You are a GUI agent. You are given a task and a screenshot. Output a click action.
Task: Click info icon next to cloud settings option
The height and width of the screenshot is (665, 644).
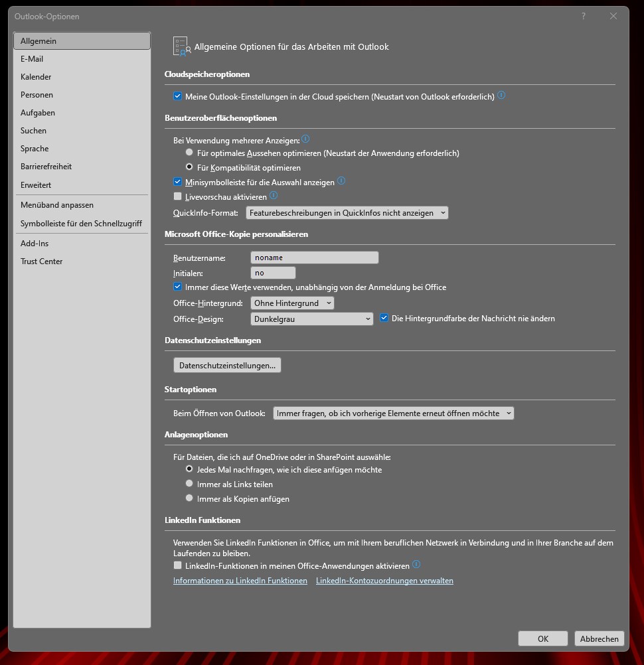pos(501,95)
